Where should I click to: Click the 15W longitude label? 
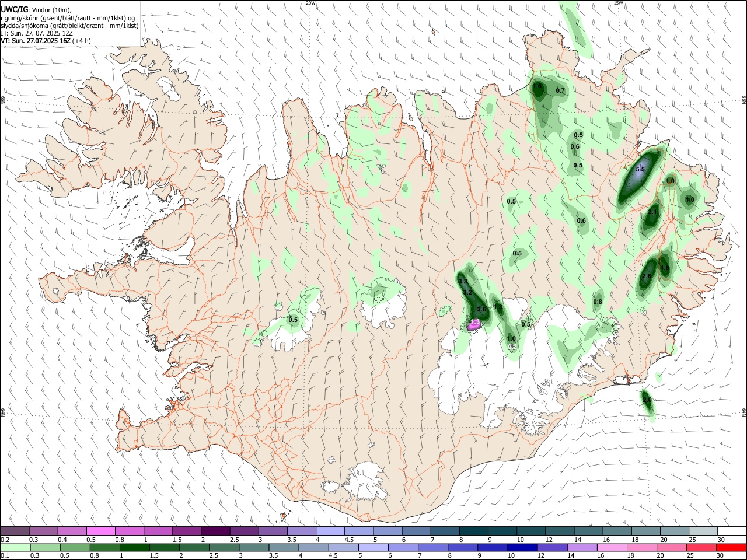(618, 3)
